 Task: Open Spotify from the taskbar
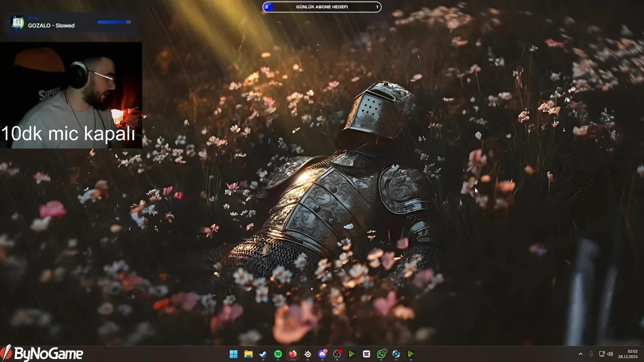[278, 354]
